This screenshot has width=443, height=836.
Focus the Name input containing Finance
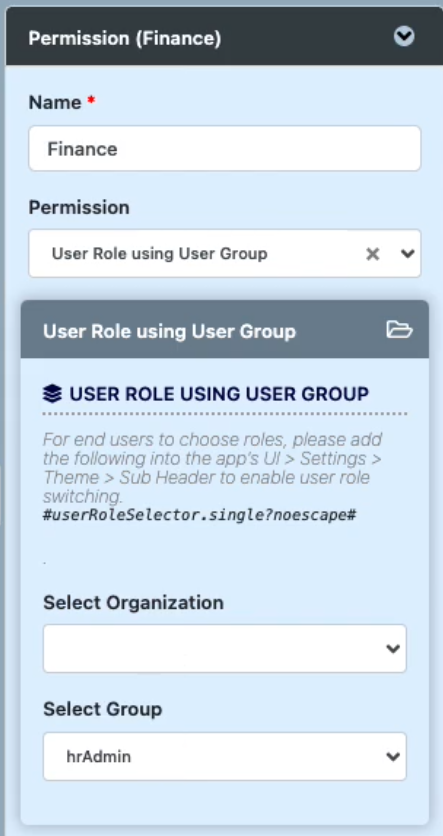pyautogui.click(x=224, y=148)
